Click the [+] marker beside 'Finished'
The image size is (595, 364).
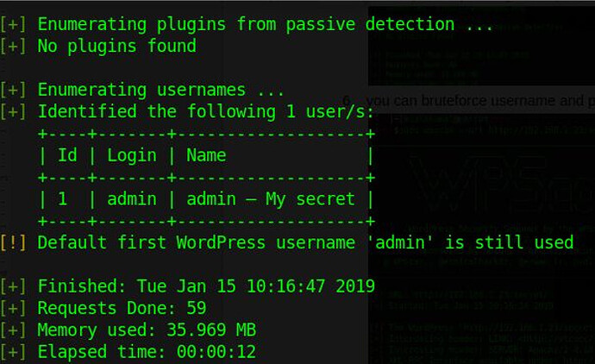(13, 286)
